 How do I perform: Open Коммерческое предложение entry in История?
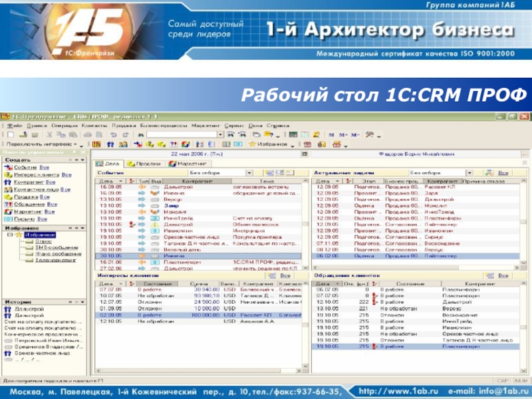(43, 334)
